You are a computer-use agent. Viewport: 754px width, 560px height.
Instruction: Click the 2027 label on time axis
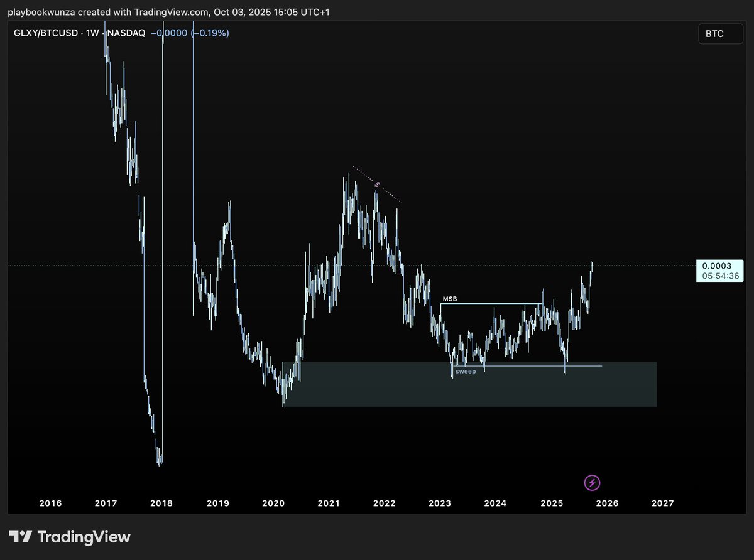pyautogui.click(x=663, y=503)
